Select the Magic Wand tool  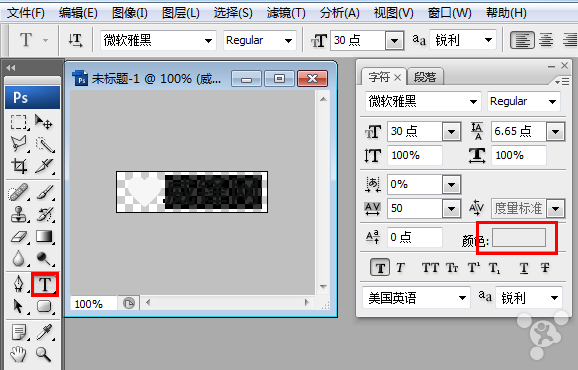45,144
